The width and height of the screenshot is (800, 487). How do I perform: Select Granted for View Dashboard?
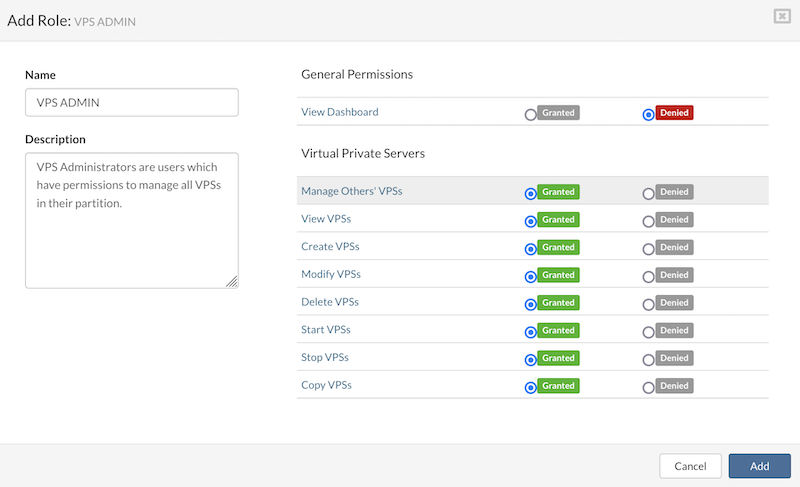[531, 114]
